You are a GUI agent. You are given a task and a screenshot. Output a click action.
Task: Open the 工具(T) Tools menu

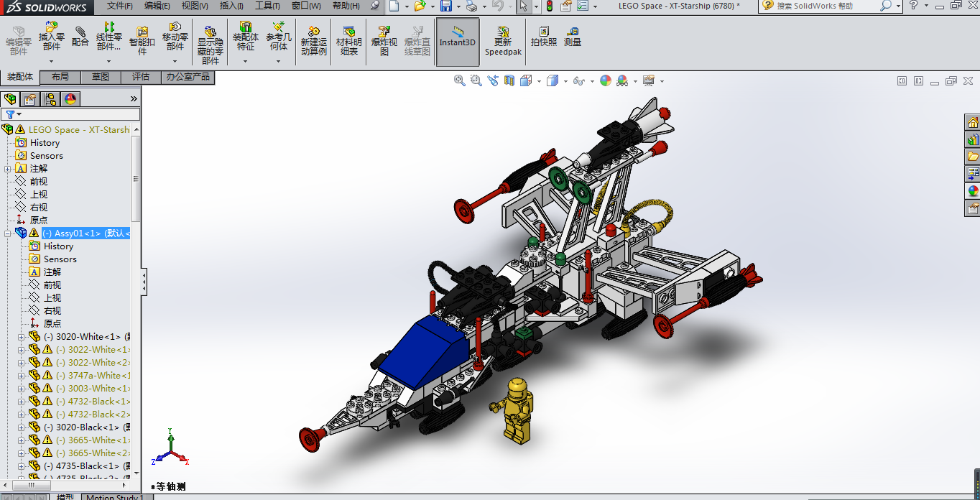pos(267,6)
